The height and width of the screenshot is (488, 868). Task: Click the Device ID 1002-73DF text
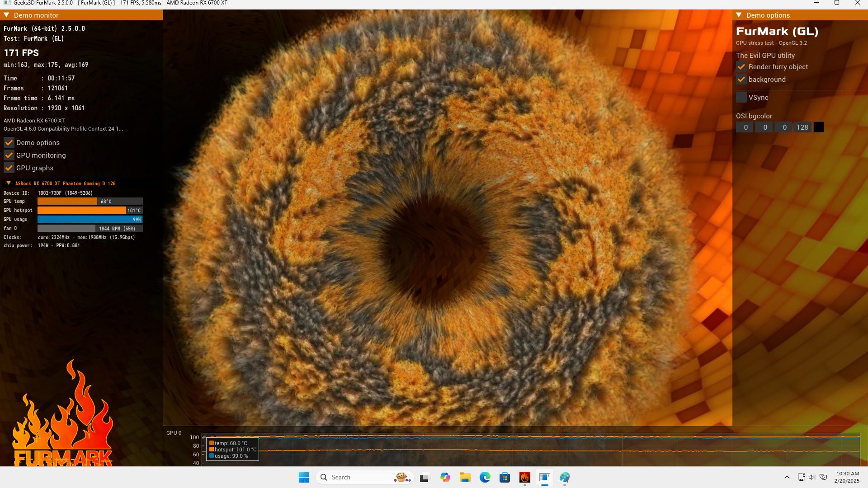(65, 193)
